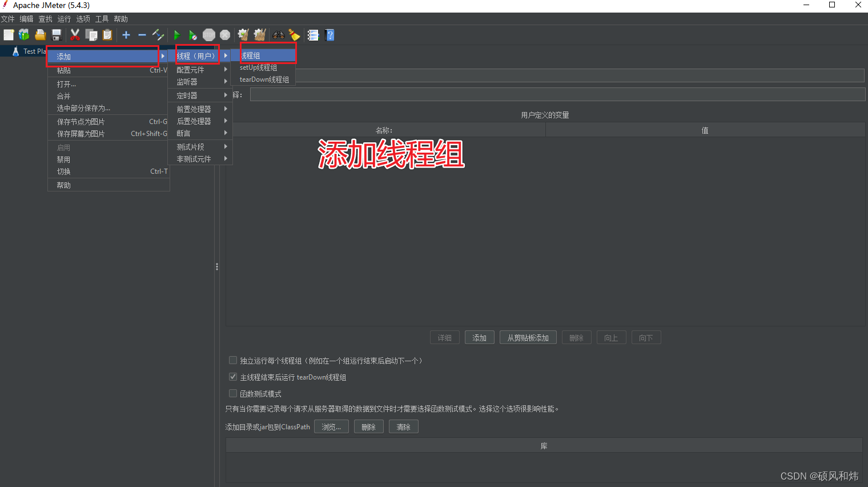Choose 打开... in context menu
The height and width of the screenshot is (487, 868).
(x=108, y=84)
